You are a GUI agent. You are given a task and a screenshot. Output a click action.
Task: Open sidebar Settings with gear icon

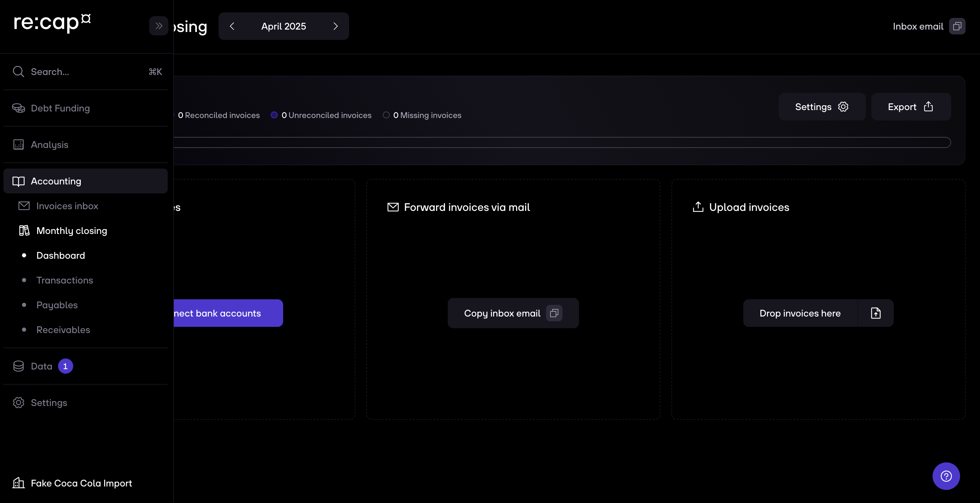[x=49, y=403]
